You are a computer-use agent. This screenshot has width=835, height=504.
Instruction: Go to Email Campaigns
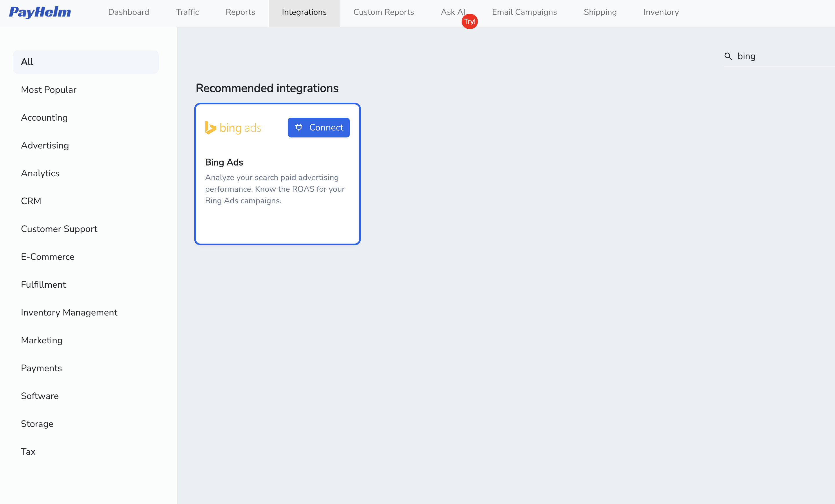(524, 12)
